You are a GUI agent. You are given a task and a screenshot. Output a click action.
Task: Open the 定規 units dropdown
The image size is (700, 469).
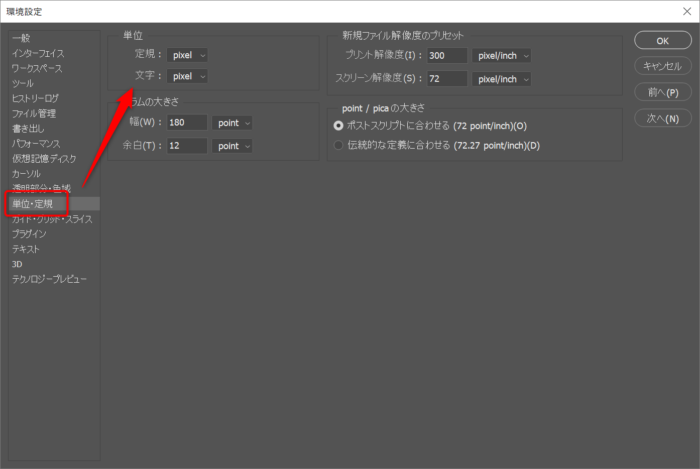pyautogui.click(x=188, y=55)
